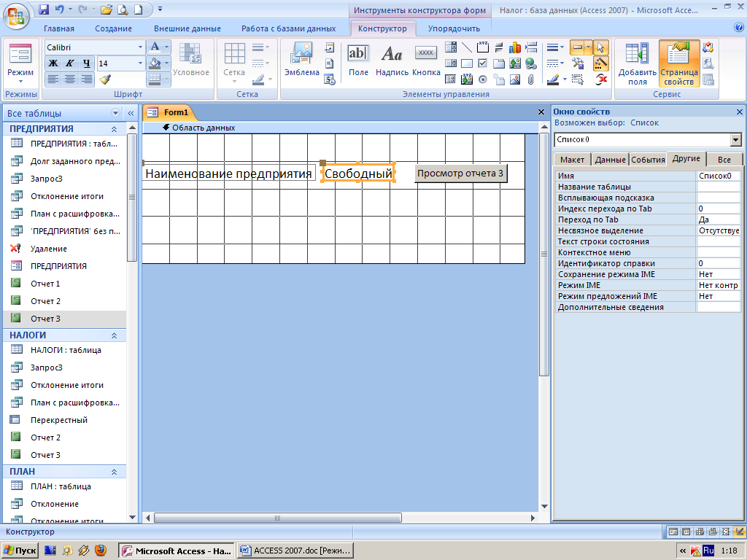Click Добавить поля icon
This screenshot has width=747, height=560.
[637, 63]
